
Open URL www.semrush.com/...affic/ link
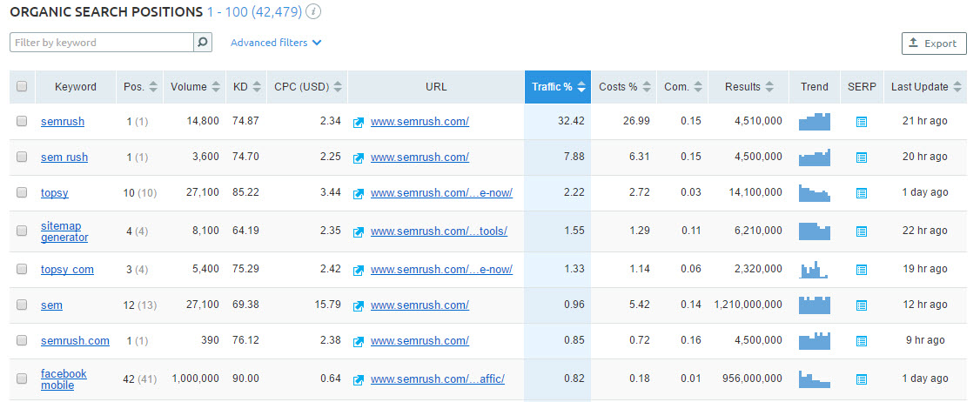coord(438,379)
